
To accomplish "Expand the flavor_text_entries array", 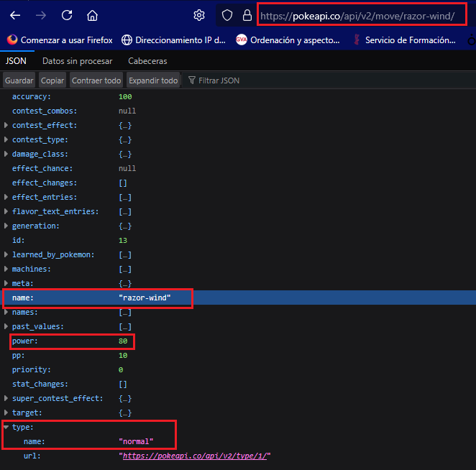I will pos(6,211).
